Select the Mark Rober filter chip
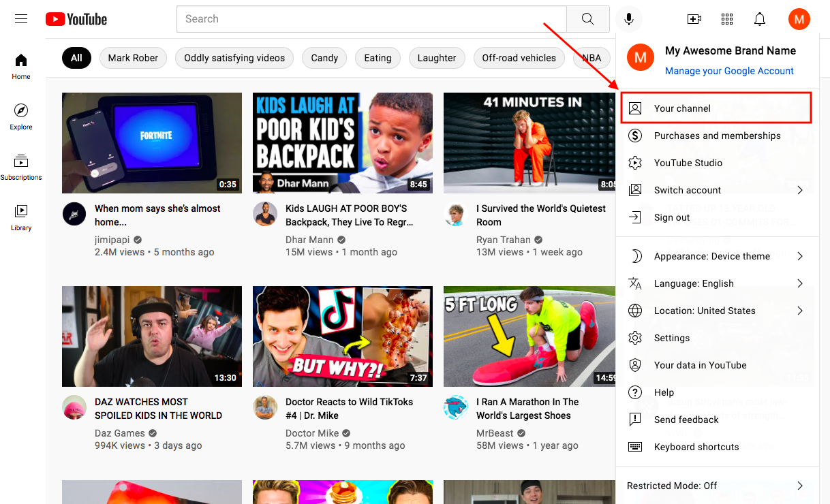Image resolution: width=830 pixels, height=504 pixels. pos(133,58)
